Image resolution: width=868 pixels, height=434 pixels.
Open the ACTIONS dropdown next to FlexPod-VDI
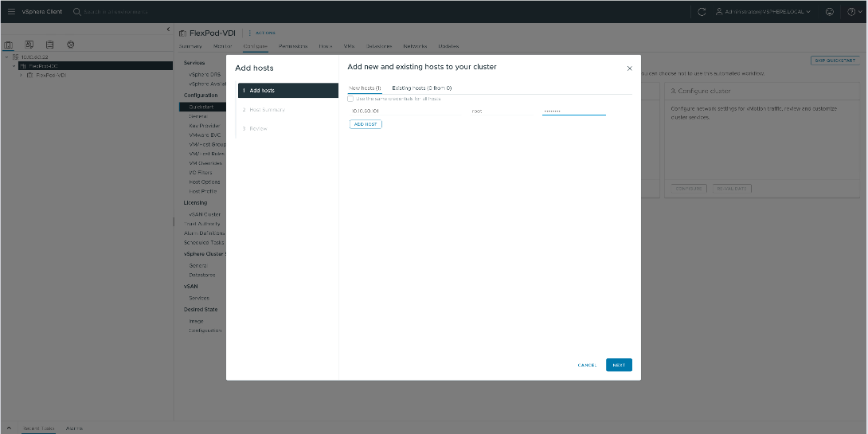click(263, 33)
